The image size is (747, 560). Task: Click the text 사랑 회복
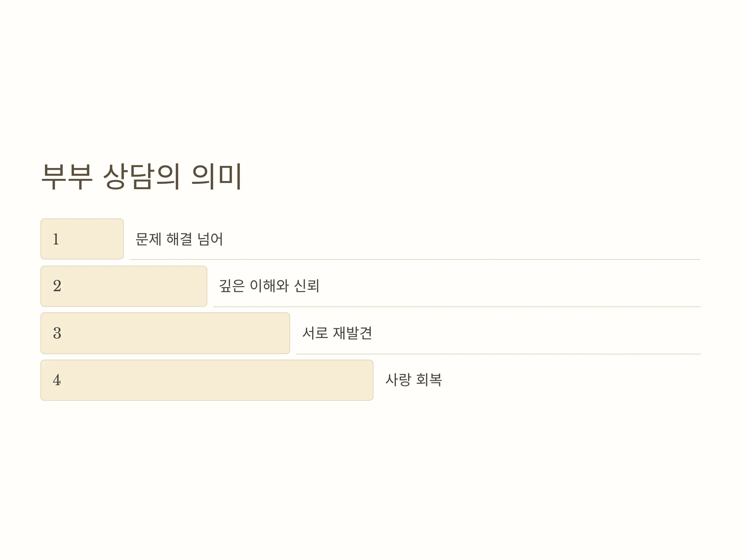413,380
